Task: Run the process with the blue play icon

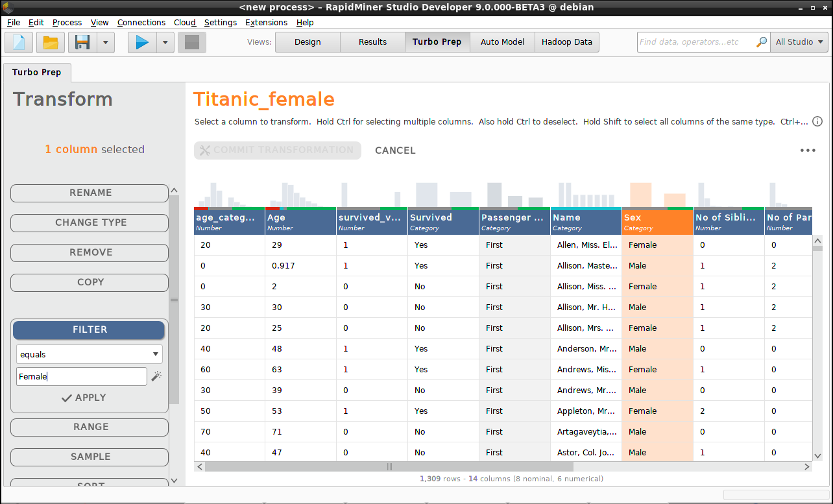Action: (x=142, y=42)
